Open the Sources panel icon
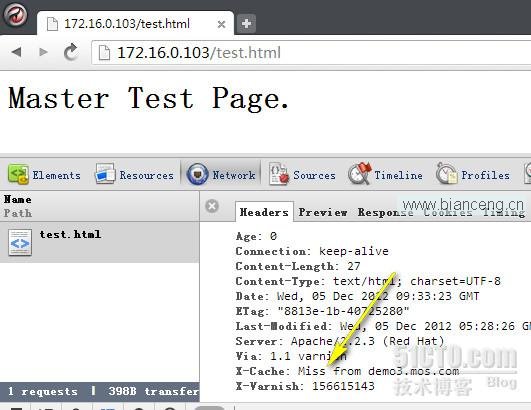 point(279,174)
